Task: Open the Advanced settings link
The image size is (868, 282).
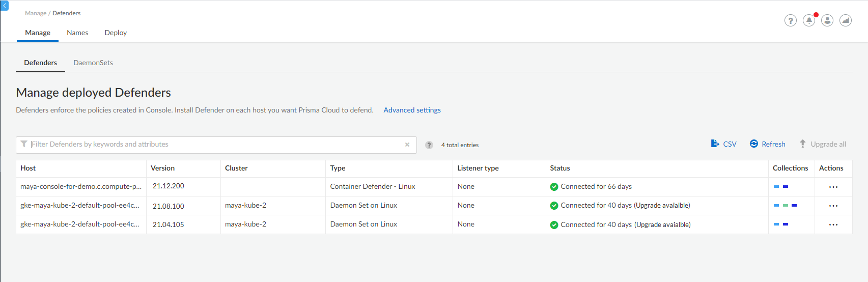Action: tap(412, 110)
